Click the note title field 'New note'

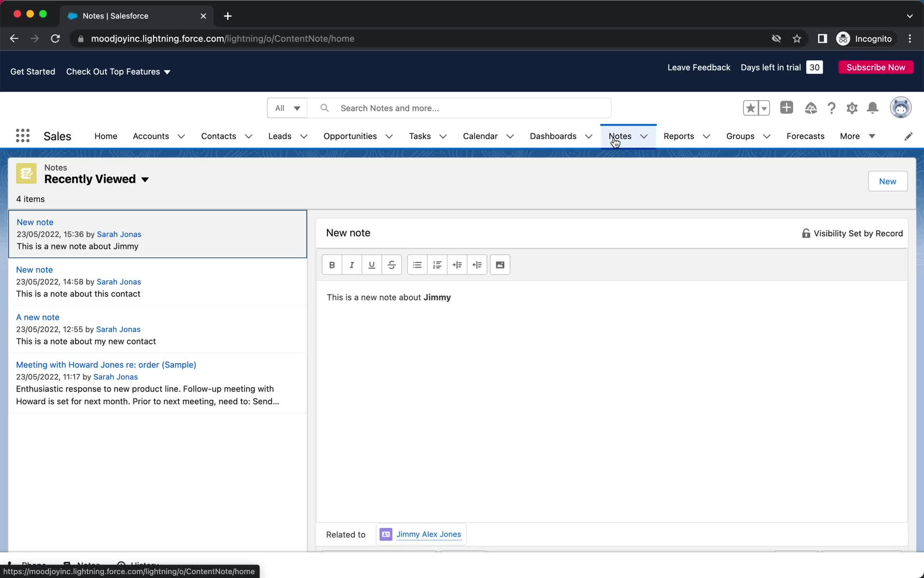click(x=348, y=233)
